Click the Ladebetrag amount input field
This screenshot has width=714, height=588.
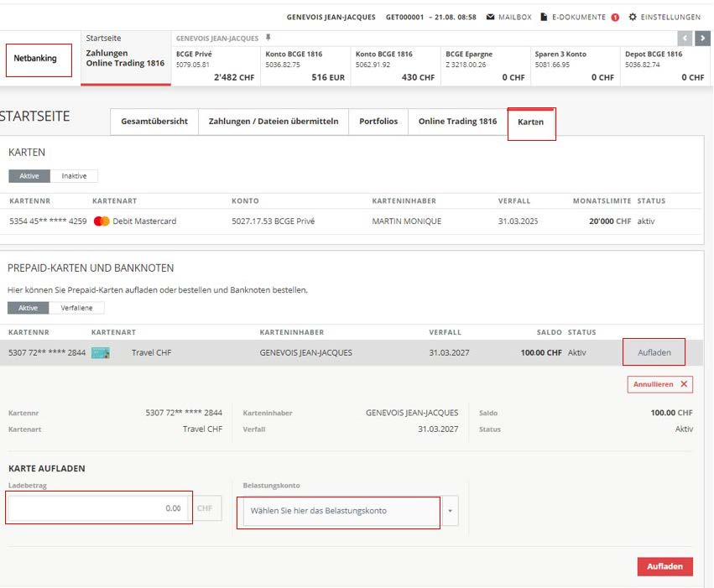pos(99,508)
